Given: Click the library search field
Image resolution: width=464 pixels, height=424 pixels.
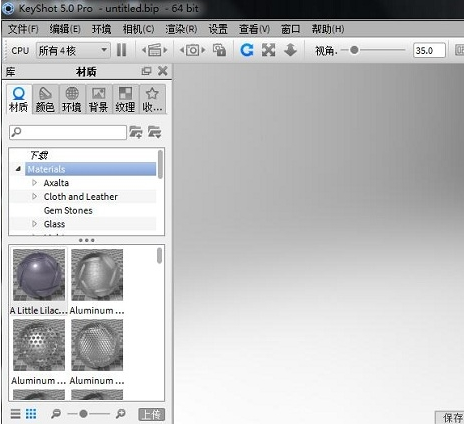Looking at the screenshot, I should 68,132.
